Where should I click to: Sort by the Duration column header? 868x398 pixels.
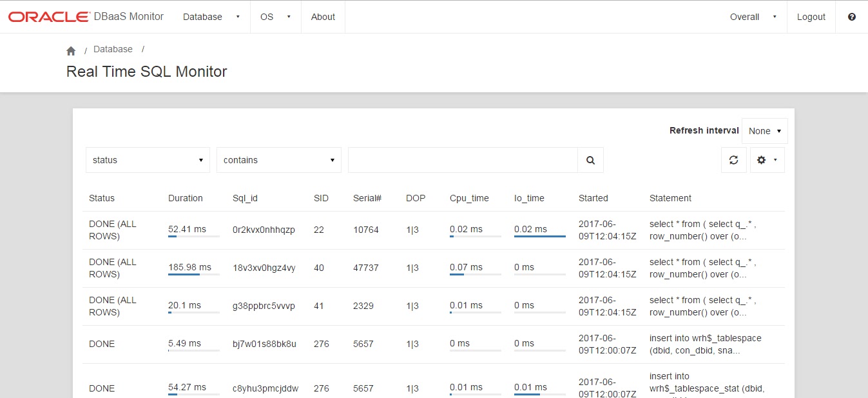(186, 198)
